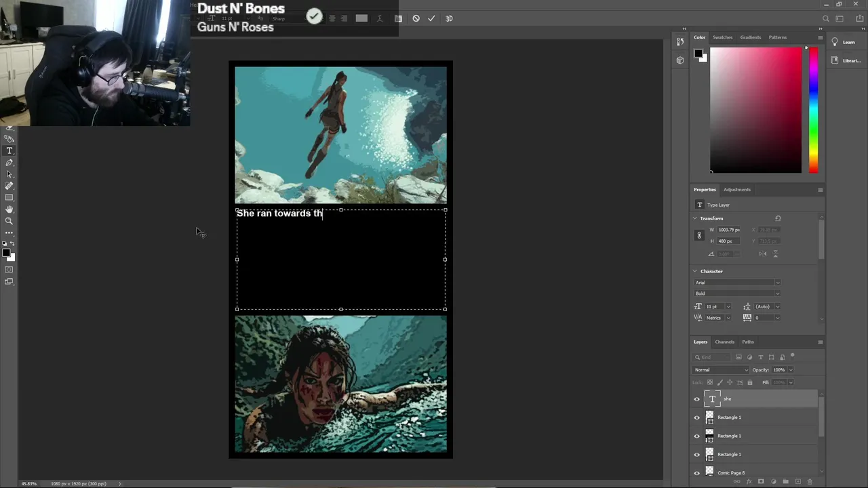Change screen mode icon in toolbar
868x488 pixels.
pos(9,281)
